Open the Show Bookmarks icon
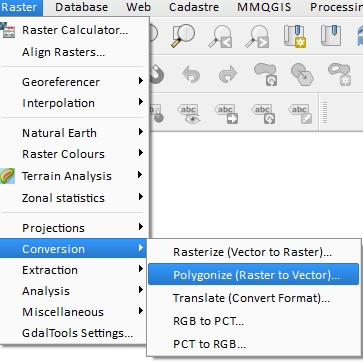The height and width of the screenshot is (362, 363). [331, 35]
